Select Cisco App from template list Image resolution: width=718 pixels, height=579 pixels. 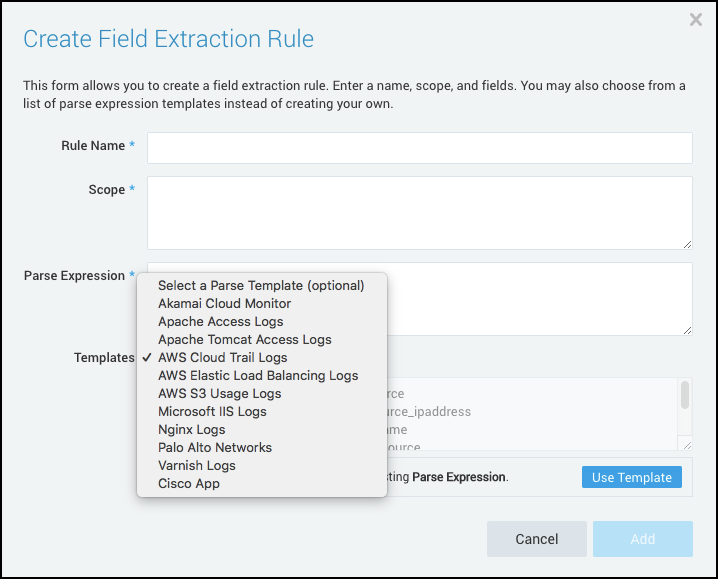(189, 484)
